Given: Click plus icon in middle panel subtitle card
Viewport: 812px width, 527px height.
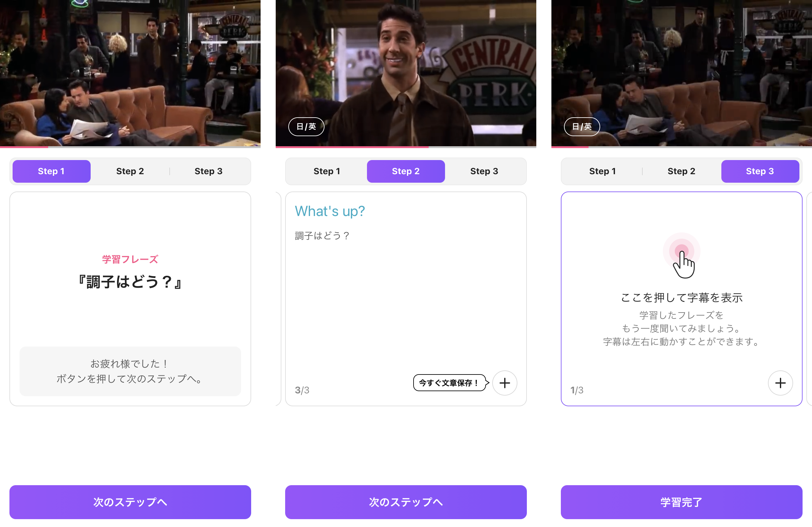Looking at the screenshot, I should coord(504,383).
